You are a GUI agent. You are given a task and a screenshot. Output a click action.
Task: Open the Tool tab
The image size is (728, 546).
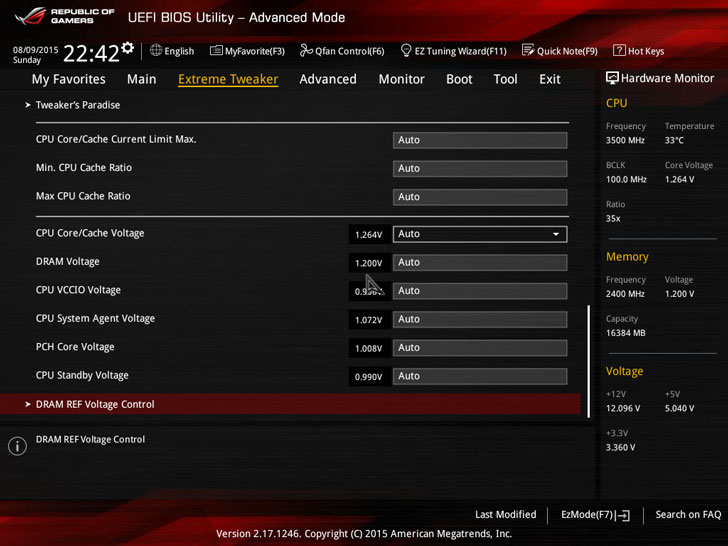[x=505, y=79]
